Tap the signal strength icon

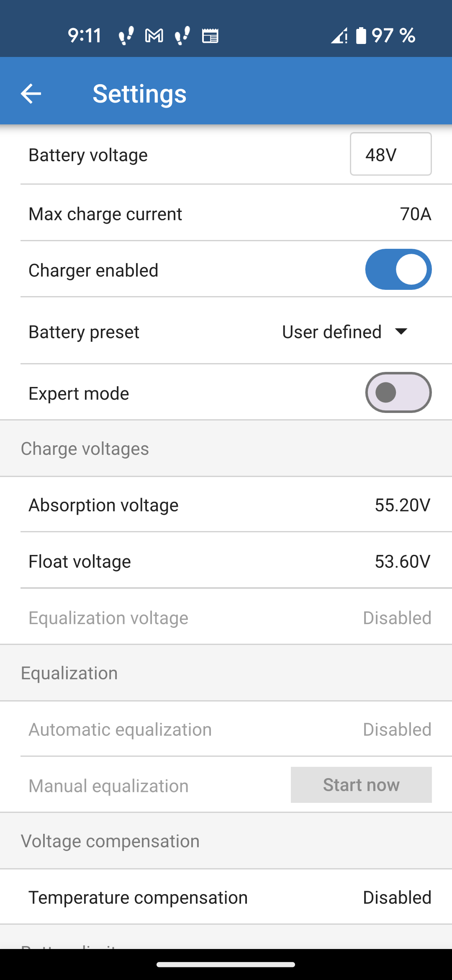339,36
